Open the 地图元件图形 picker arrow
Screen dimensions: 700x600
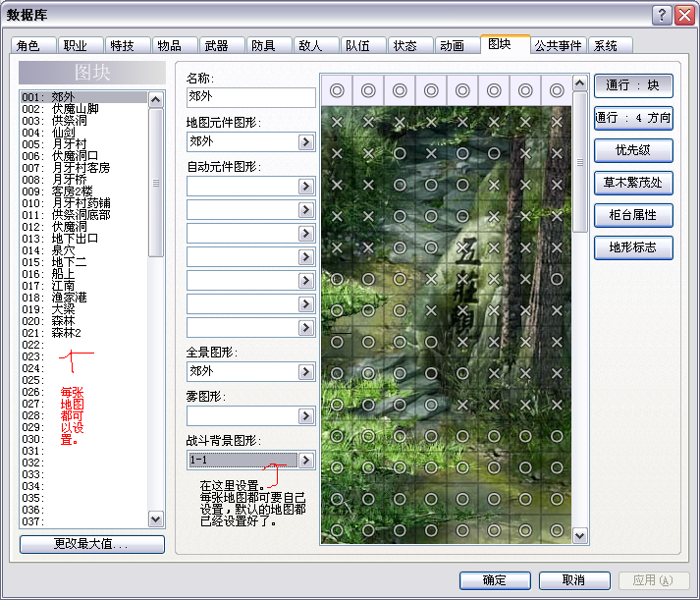coord(305,142)
